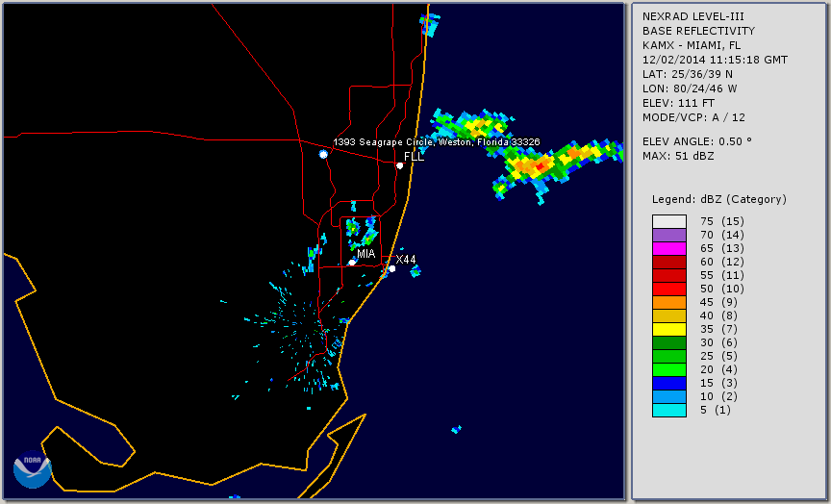Screen dimensions: 831x504
Task: Select the 70 dBZ purple legend swatch
Action: coord(669,235)
